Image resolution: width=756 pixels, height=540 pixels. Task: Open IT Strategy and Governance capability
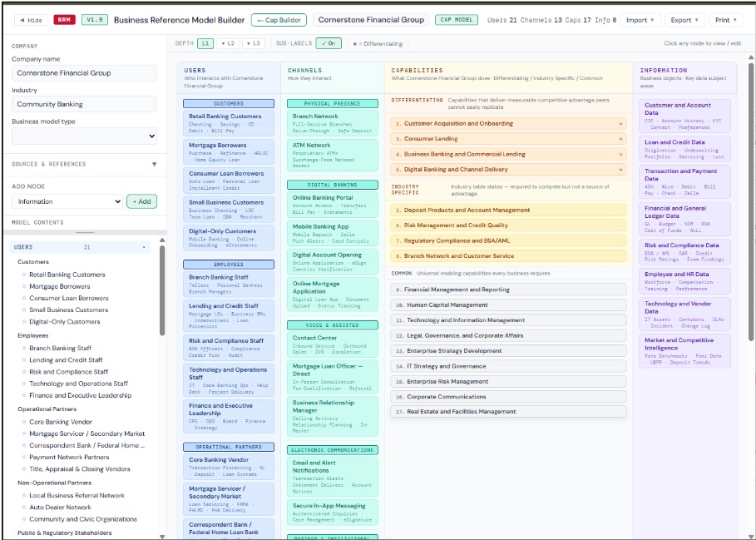[508, 366]
